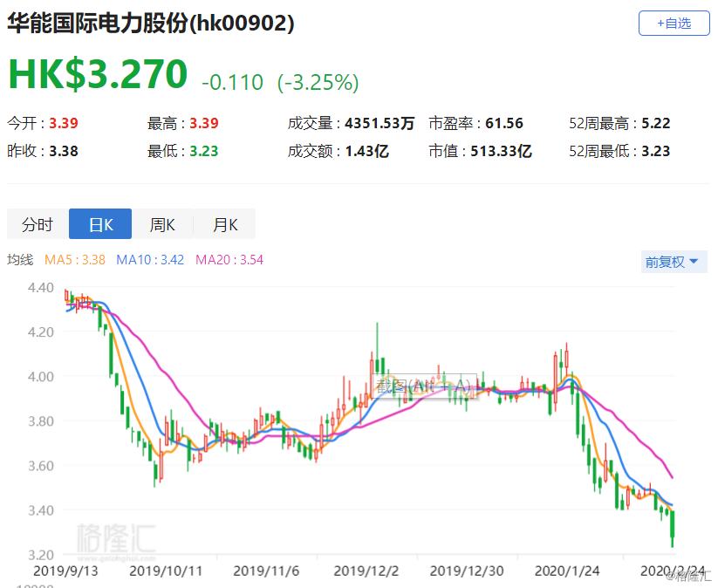This screenshot has width=718, height=588.
Task: Click the current price HK$3.270
Action: 98,74
